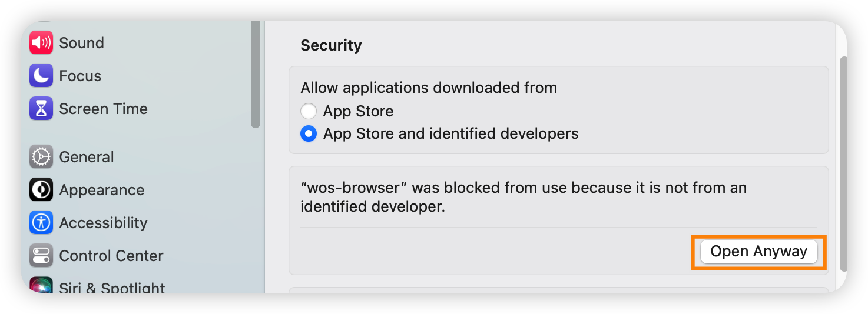Open the Screen Time text entry
868x314 pixels.
[103, 109]
